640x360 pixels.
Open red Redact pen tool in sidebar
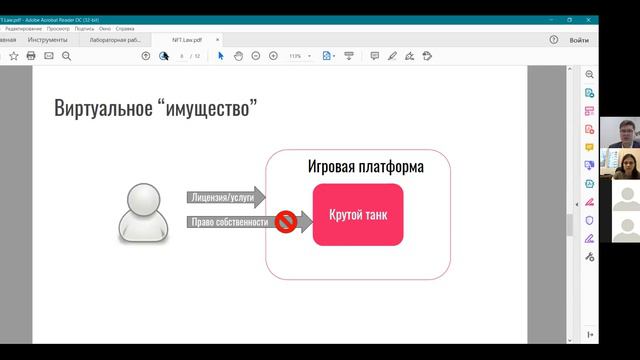589,202
